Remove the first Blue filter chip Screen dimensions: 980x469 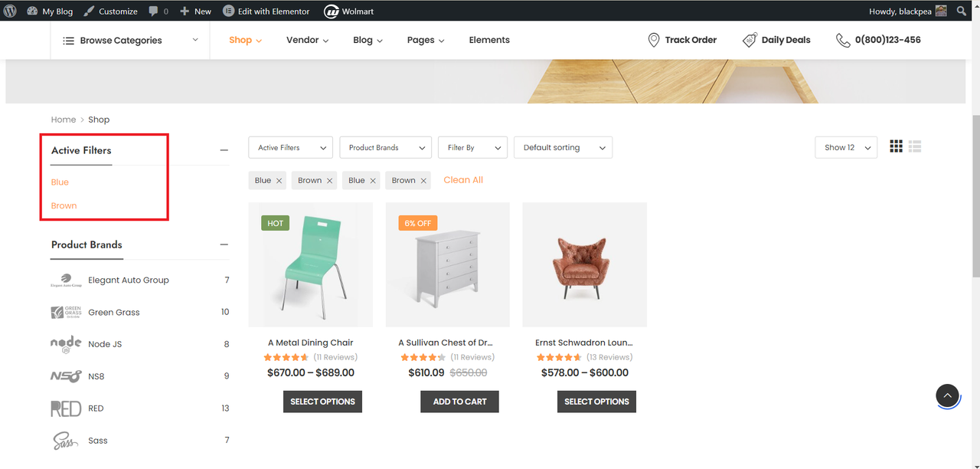point(279,181)
